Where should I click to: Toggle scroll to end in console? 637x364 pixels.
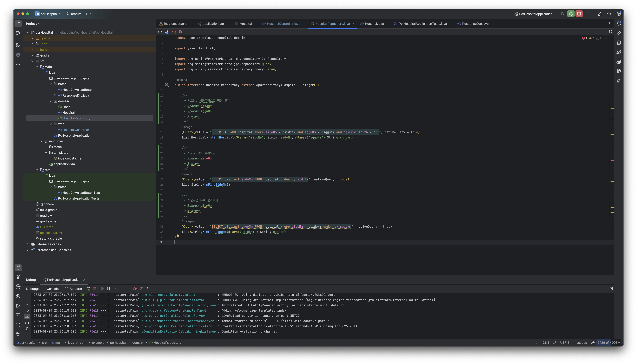point(27,316)
